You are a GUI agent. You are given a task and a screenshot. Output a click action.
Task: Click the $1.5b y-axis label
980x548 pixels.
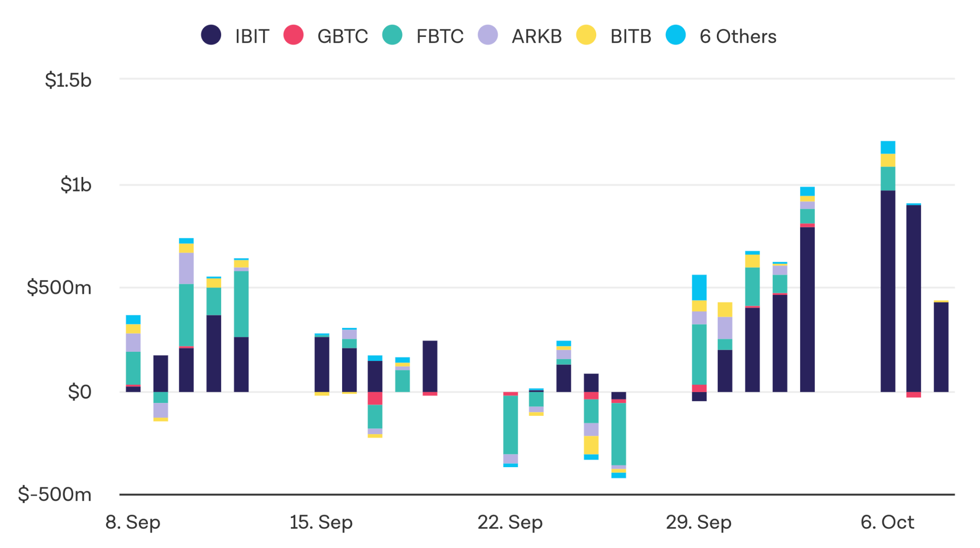click(x=68, y=80)
